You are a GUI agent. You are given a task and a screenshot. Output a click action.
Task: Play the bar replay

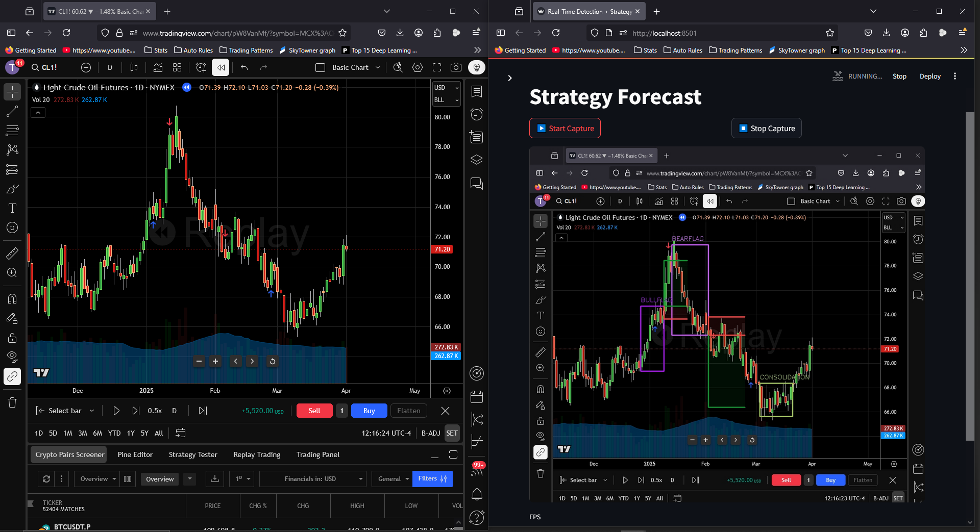(116, 411)
